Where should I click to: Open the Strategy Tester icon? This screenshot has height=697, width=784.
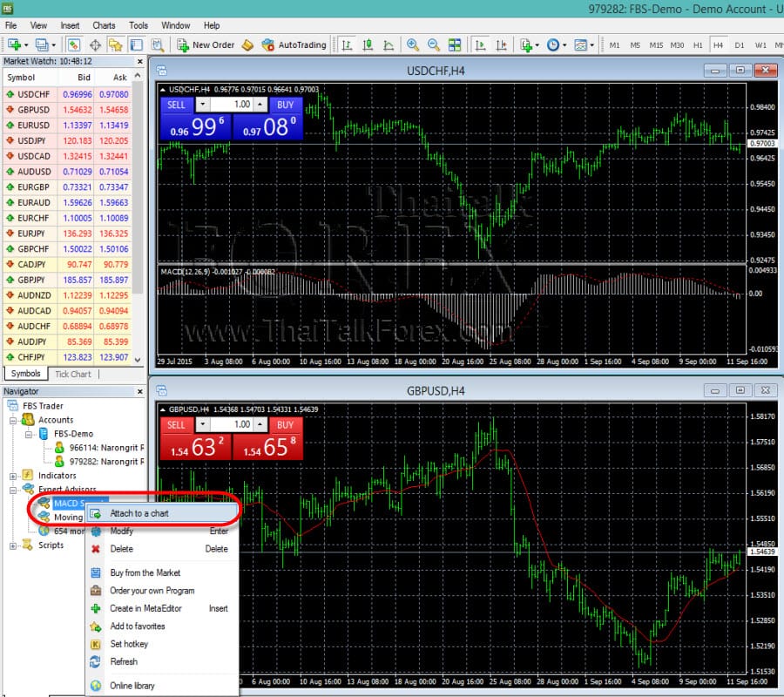(158, 45)
